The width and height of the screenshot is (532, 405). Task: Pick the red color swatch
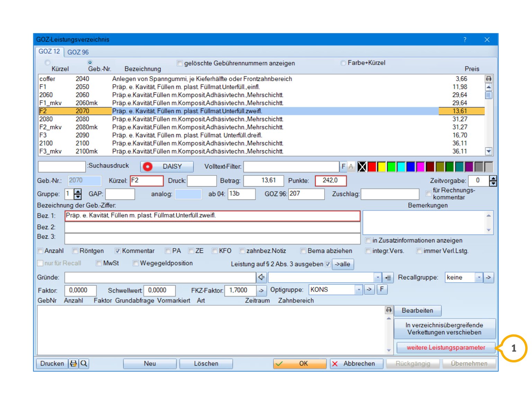pyautogui.click(x=372, y=167)
